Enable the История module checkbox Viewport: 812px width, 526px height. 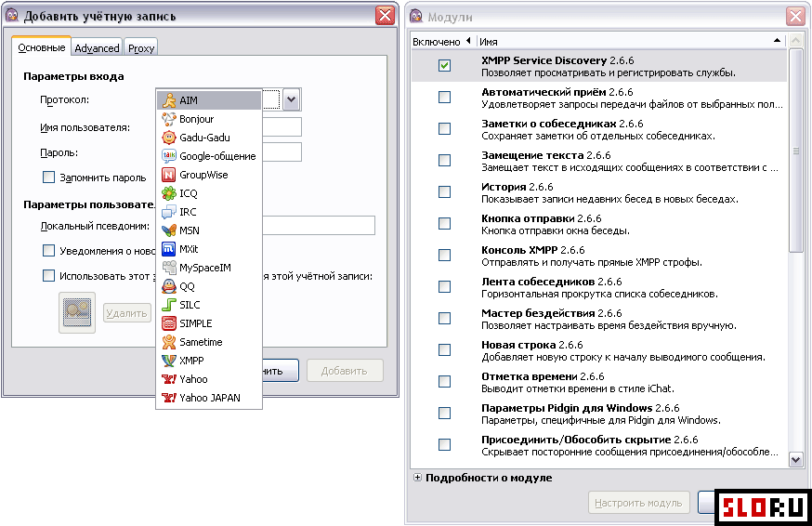pyautogui.click(x=444, y=191)
